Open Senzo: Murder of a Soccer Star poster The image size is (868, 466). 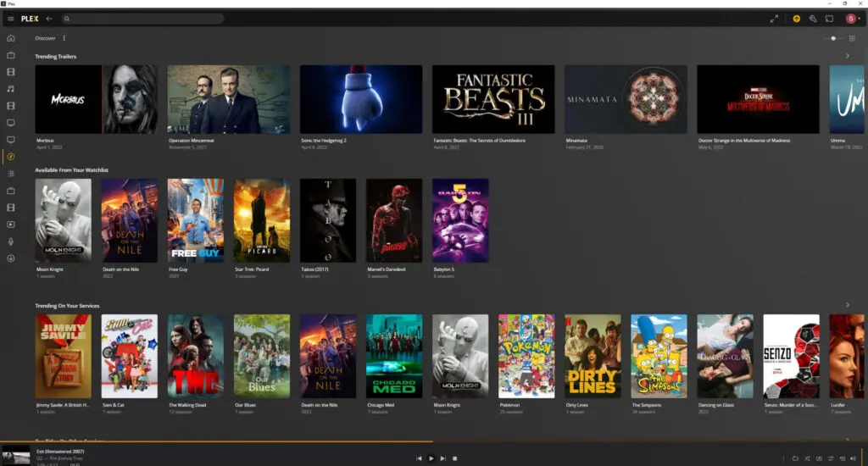click(791, 356)
